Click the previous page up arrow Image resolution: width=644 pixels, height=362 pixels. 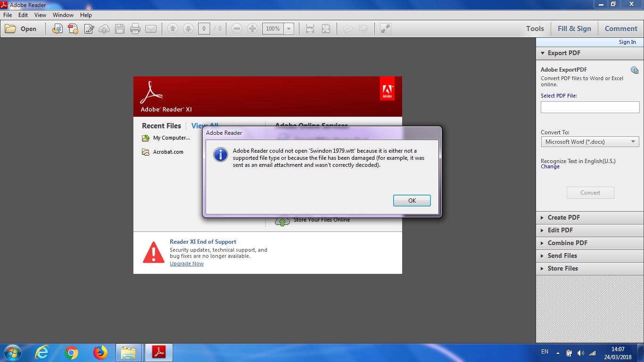[x=173, y=29]
